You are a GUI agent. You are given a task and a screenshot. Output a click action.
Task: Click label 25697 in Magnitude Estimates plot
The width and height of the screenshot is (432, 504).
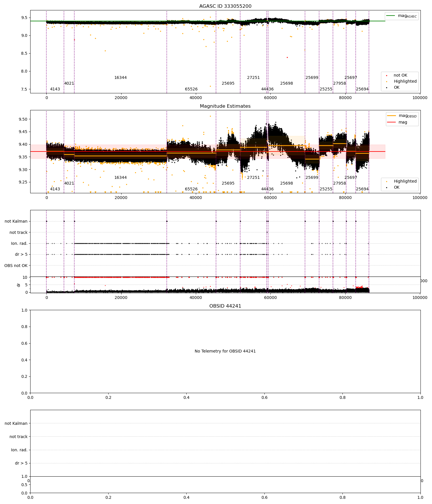[x=351, y=177]
